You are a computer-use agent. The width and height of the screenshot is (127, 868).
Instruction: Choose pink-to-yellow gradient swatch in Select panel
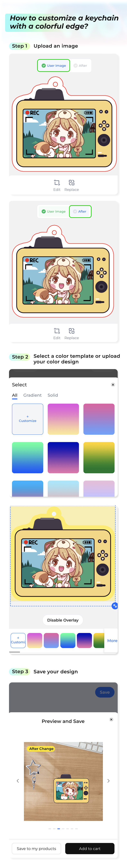coord(63,419)
